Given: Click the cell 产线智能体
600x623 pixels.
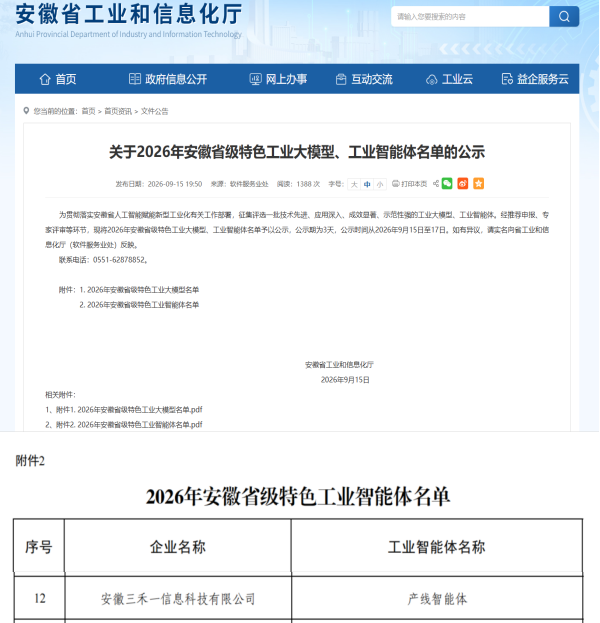Looking at the screenshot, I should point(437,599).
